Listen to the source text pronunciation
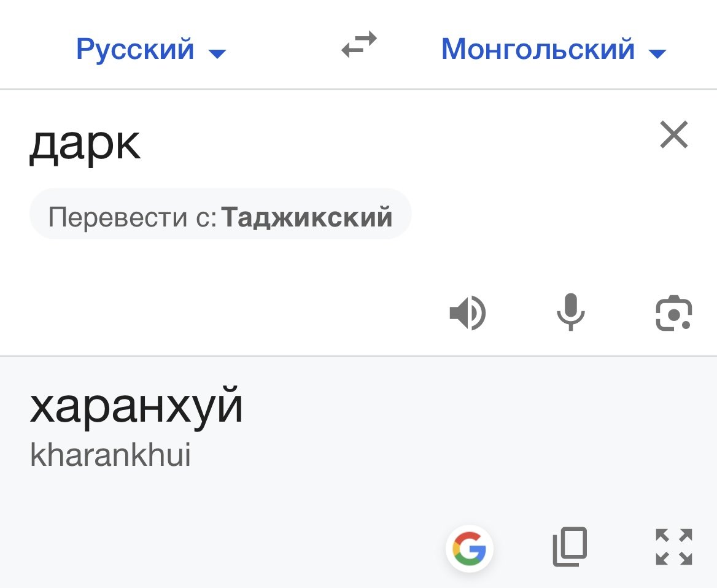 467,313
